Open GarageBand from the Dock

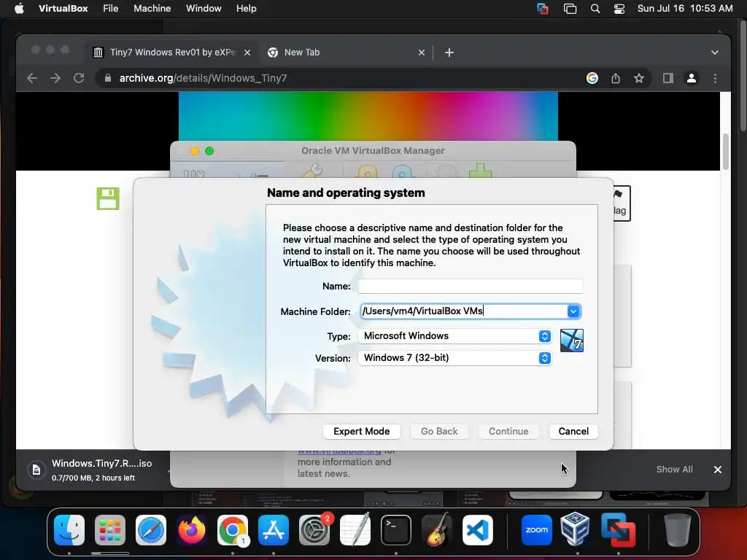click(437, 529)
